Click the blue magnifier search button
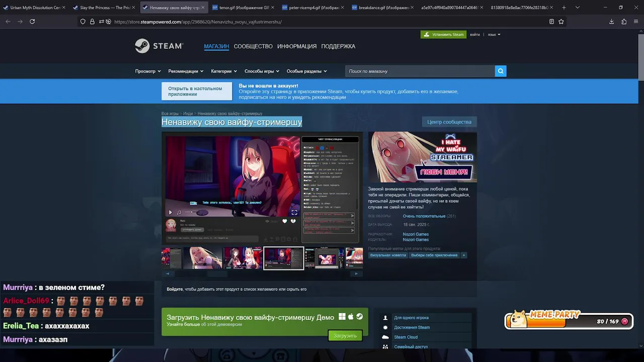Screen dimensions: 644x362 501,71
